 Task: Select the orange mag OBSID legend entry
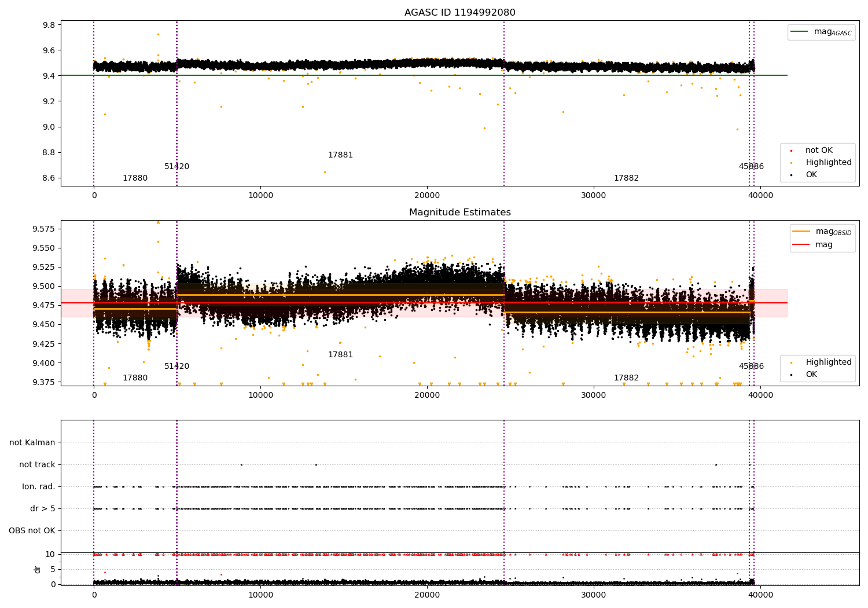[x=822, y=232]
